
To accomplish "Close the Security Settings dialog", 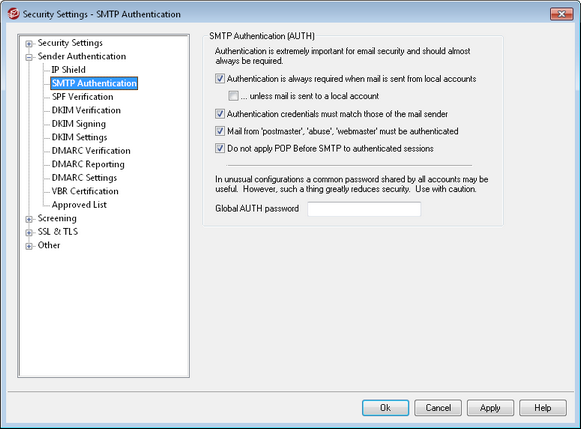I will [x=561, y=14].
